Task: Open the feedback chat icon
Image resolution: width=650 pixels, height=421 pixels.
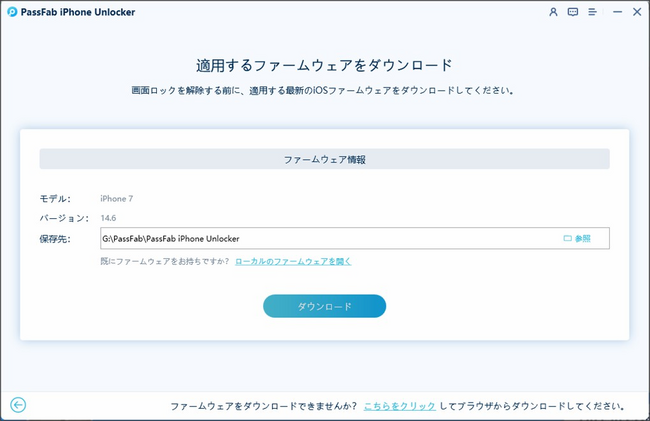Action: (573, 12)
